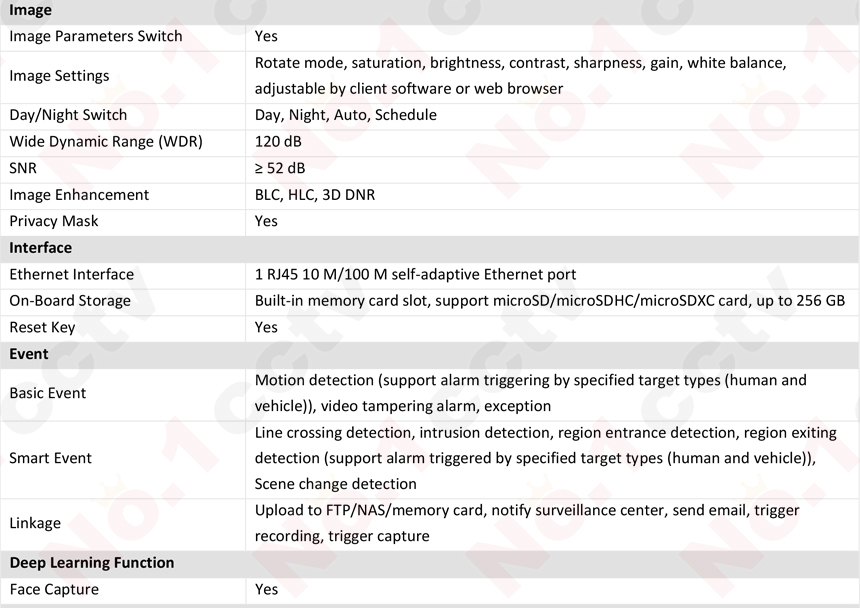Screen dimensions: 860x608
Task: Click the On-Board Storage label
Action: pyautogui.click(x=70, y=300)
